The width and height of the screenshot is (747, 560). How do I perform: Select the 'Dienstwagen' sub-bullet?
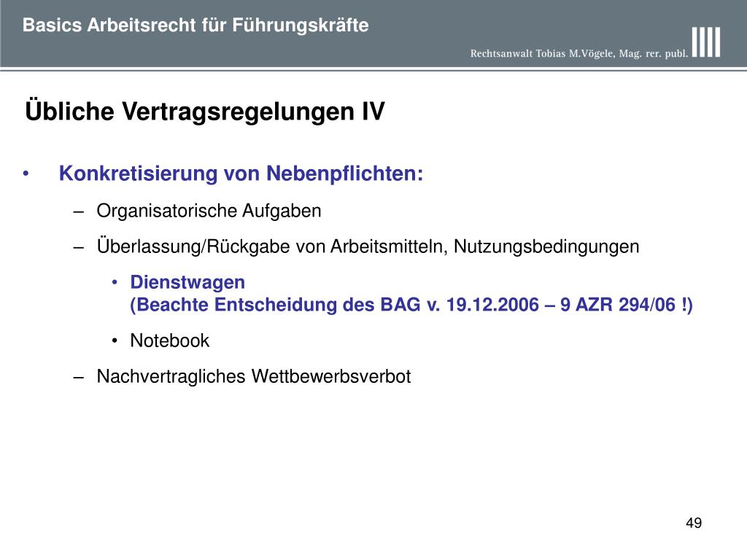(187, 282)
